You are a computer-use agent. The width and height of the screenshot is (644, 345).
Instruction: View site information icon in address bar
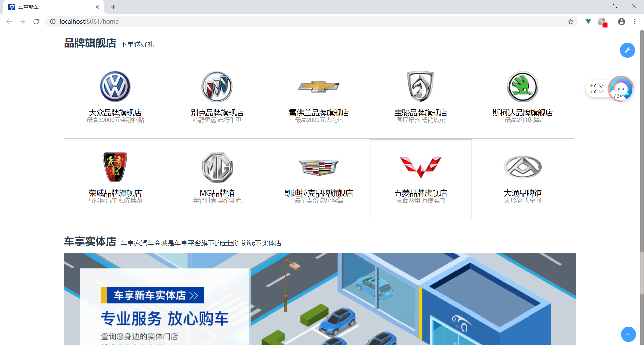(53, 22)
